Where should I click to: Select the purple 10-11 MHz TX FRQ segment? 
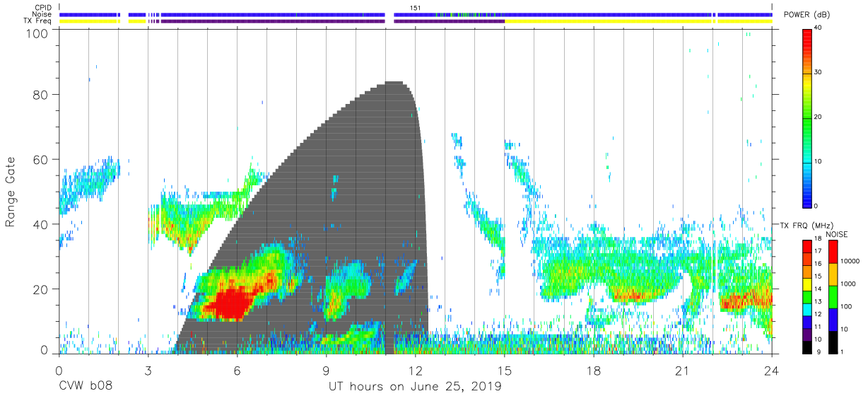pyautogui.click(x=808, y=335)
